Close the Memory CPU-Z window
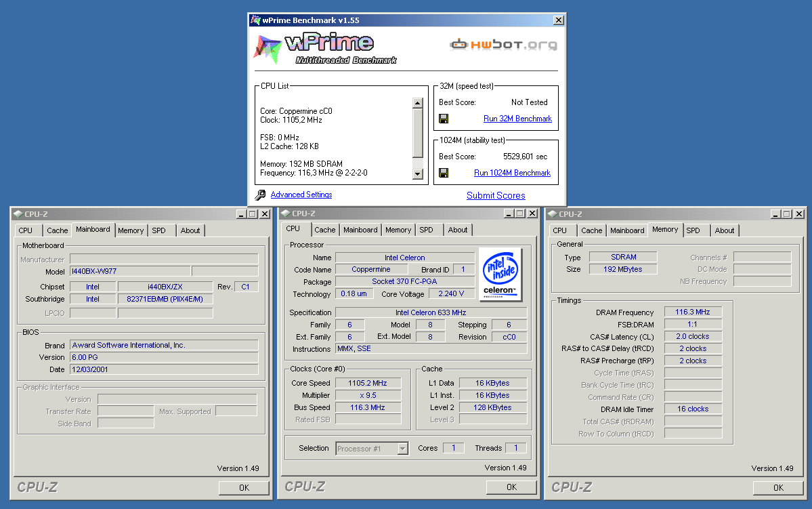Screen dimensions: 812x509 (x=799, y=214)
